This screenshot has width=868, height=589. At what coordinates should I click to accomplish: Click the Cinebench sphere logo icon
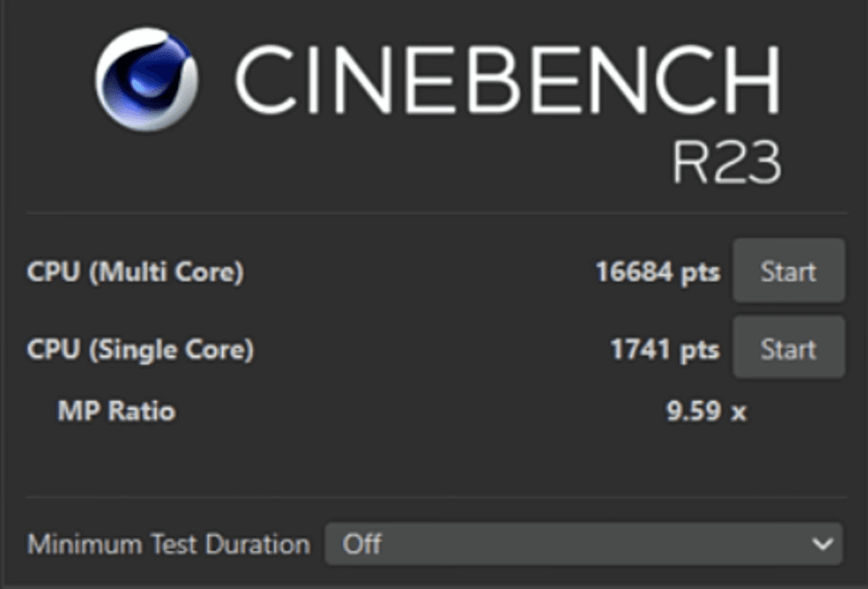pyautogui.click(x=147, y=79)
